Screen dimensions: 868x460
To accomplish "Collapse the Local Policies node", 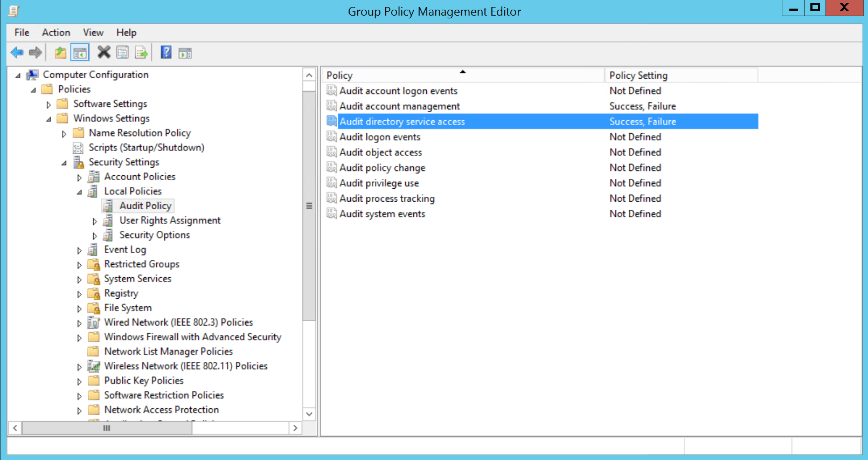I will pyautogui.click(x=79, y=192).
